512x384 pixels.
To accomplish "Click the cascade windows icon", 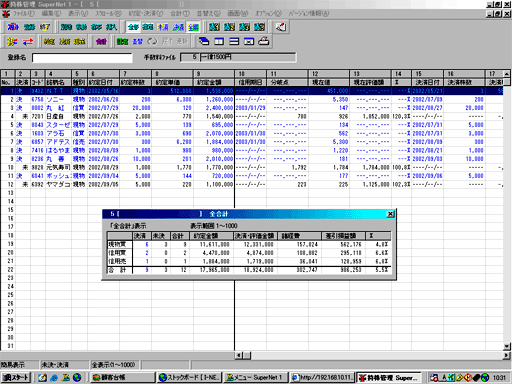I will point(204,41).
